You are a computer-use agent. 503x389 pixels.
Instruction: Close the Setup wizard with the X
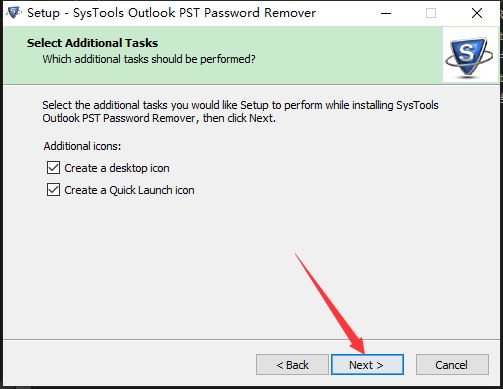coord(477,13)
